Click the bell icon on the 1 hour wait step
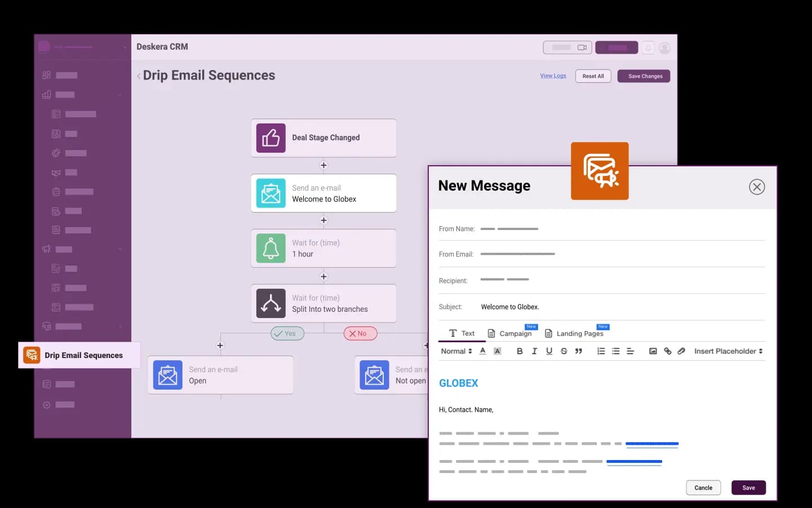Viewport: 812px width, 508px height. [x=271, y=249]
